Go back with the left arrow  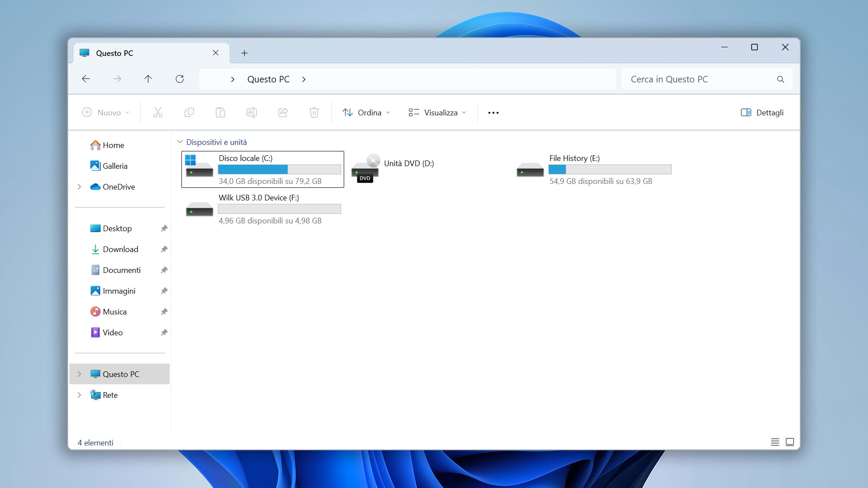click(x=86, y=79)
